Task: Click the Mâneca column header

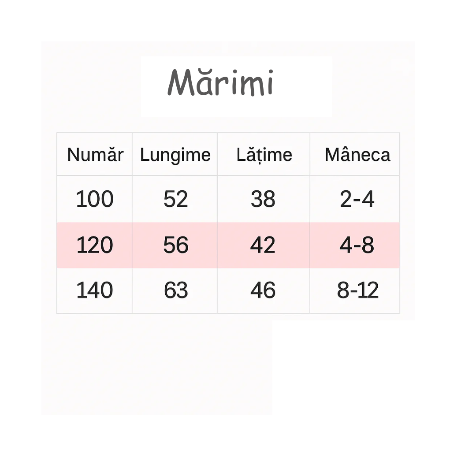Action: (357, 155)
